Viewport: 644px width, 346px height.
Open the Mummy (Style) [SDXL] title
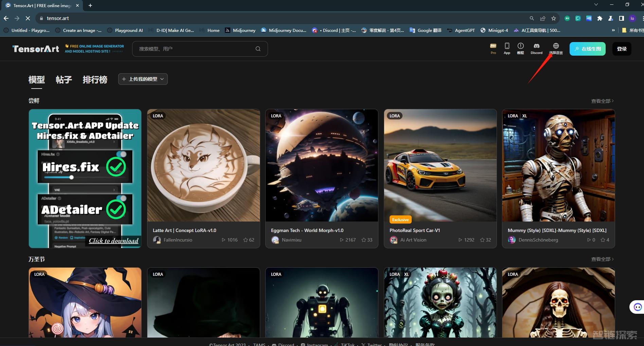coord(557,230)
